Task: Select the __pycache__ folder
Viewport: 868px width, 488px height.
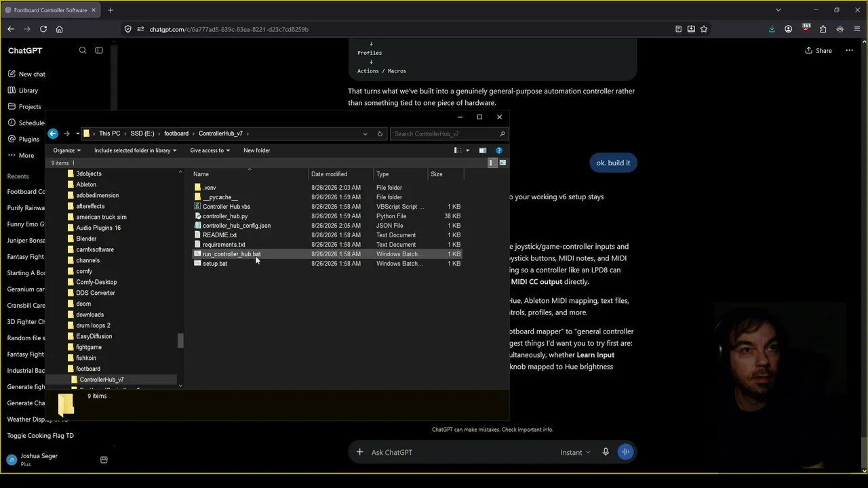Action: point(220,197)
